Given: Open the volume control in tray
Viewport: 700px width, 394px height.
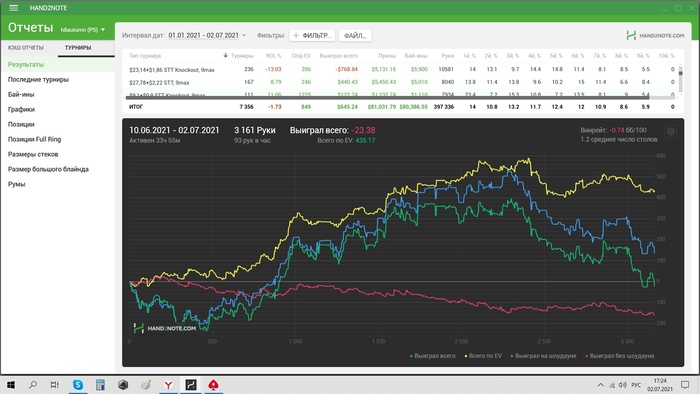Looking at the screenshot, I should (x=623, y=385).
